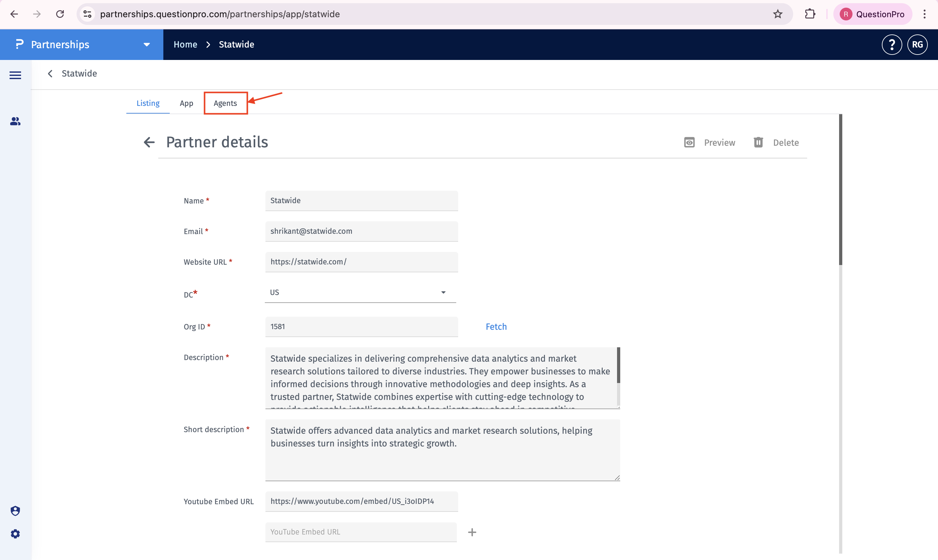
Task: Add another YouTube URL with plus icon
Action: (472, 532)
